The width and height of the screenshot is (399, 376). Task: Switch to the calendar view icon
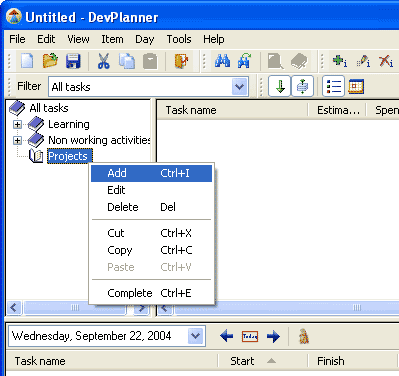[x=356, y=87]
